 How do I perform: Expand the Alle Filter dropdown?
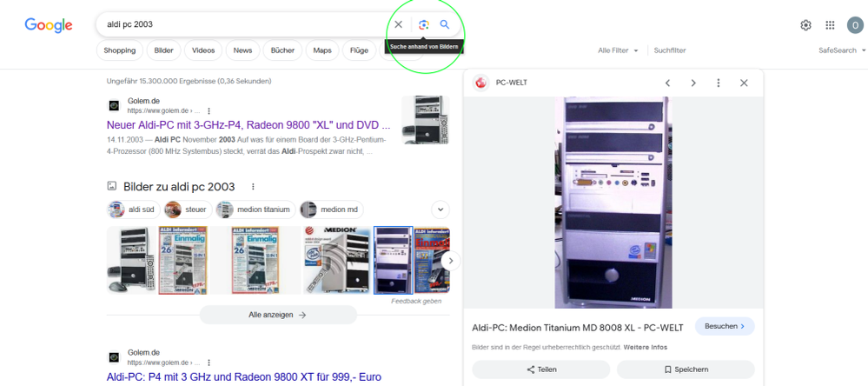click(618, 50)
